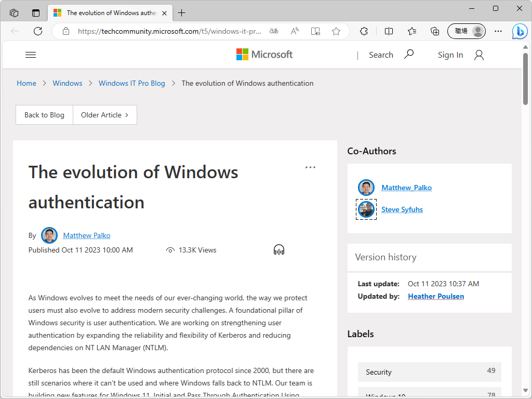Open the Favorites hub icon
Image resolution: width=532 pixels, height=399 pixels.
pyautogui.click(x=412, y=31)
